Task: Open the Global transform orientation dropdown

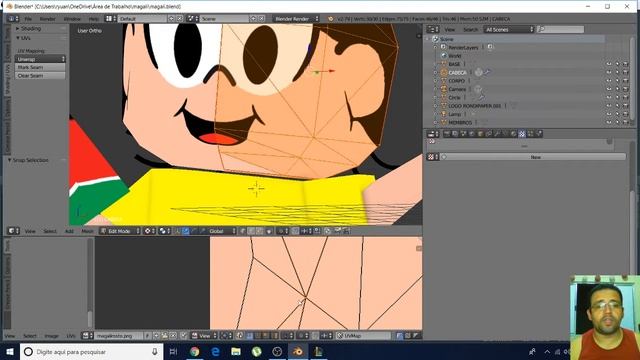Action: tap(222, 231)
